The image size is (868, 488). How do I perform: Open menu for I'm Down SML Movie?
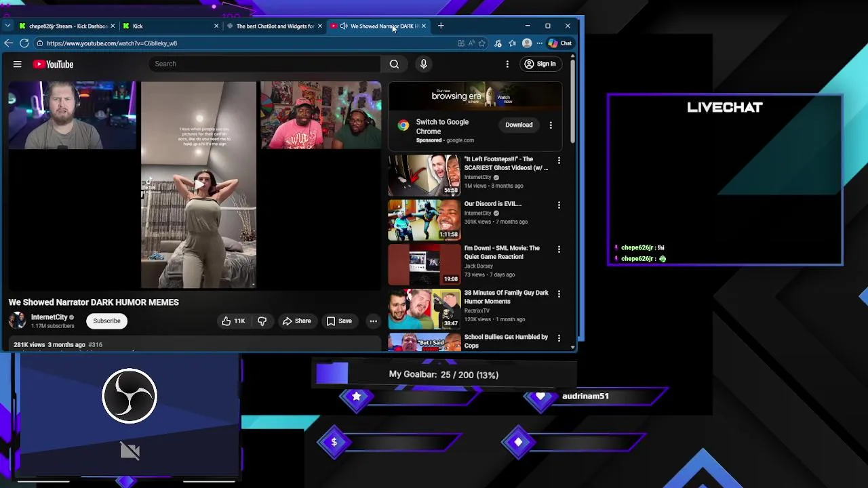tap(559, 249)
